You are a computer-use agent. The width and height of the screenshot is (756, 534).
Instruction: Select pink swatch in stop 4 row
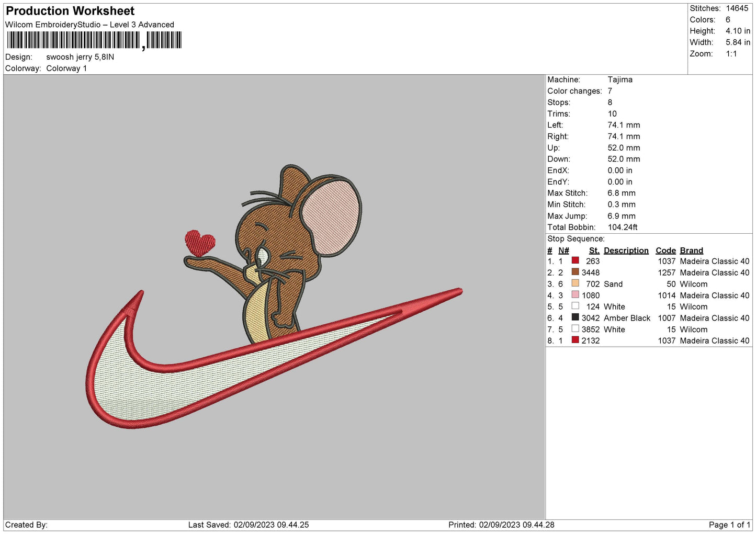(x=575, y=295)
